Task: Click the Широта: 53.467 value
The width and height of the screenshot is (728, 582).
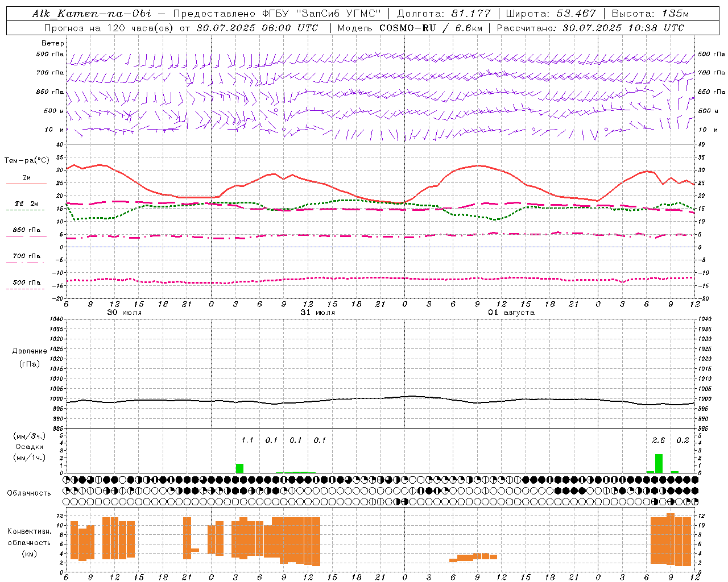Action: tap(551, 14)
